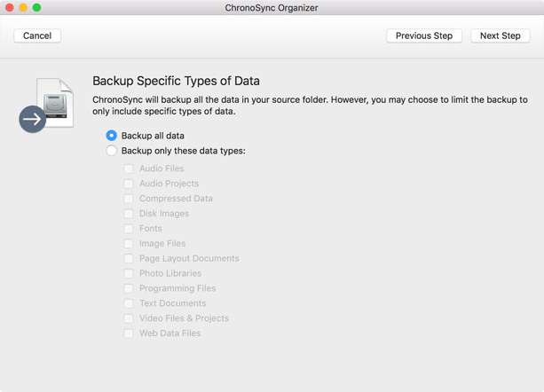Viewport: 544px width, 392px height.
Task: Check the Photo Libraries option
Action: point(129,273)
